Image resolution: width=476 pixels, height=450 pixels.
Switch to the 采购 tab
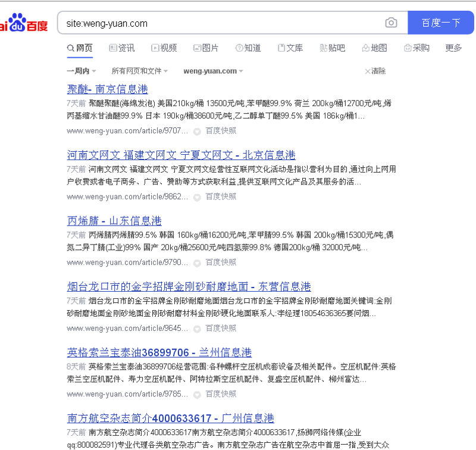(416, 48)
